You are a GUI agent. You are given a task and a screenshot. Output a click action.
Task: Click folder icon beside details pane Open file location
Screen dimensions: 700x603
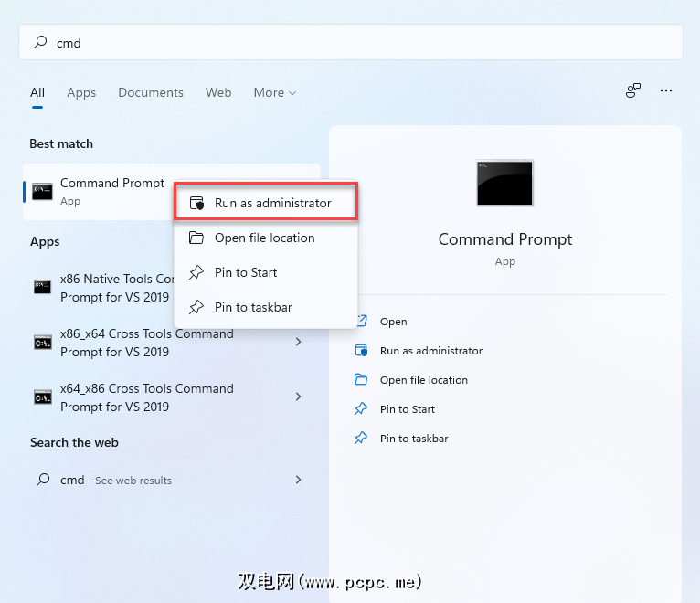pyautogui.click(x=361, y=379)
